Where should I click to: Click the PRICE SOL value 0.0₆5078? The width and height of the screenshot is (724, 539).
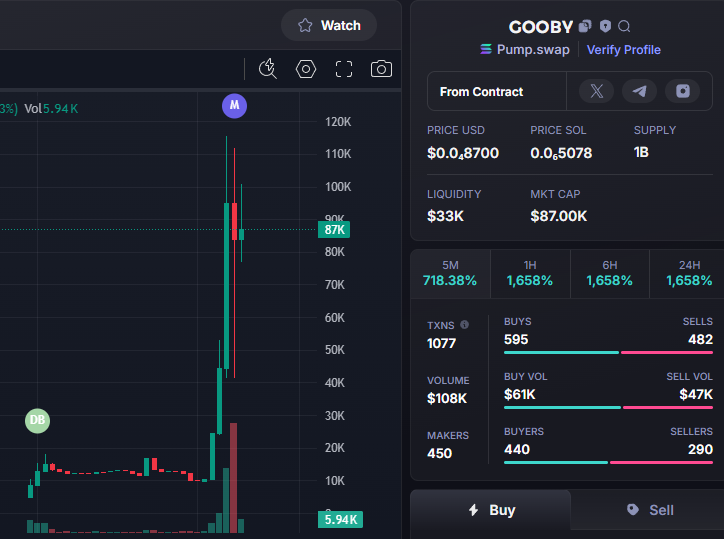pyautogui.click(x=561, y=153)
